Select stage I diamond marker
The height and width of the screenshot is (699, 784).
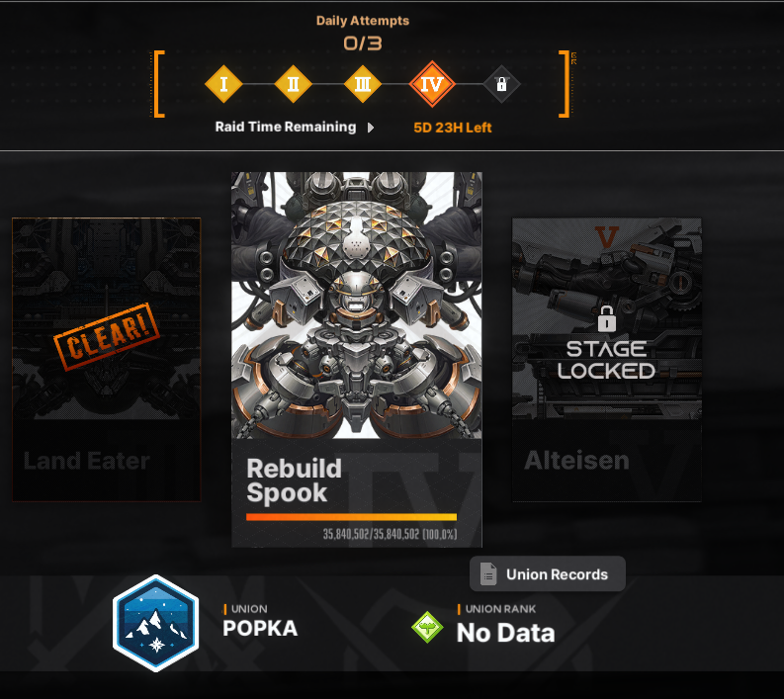click(x=223, y=84)
